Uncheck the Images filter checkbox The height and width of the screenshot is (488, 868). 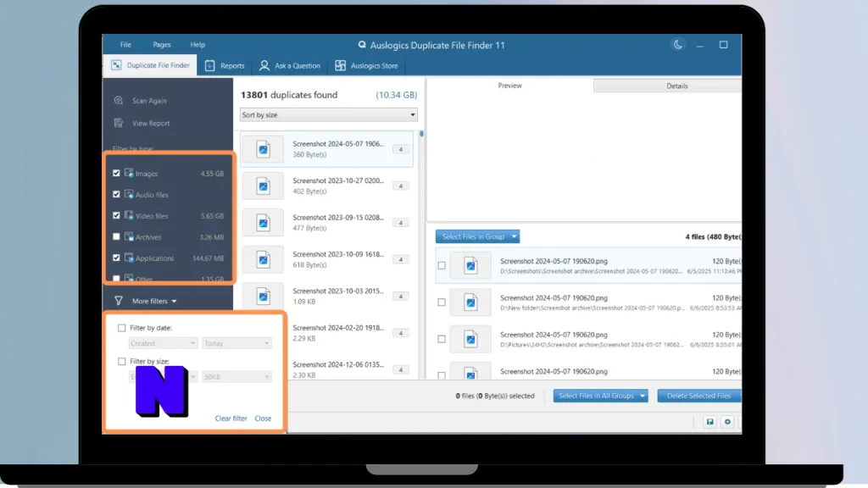click(x=116, y=173)
